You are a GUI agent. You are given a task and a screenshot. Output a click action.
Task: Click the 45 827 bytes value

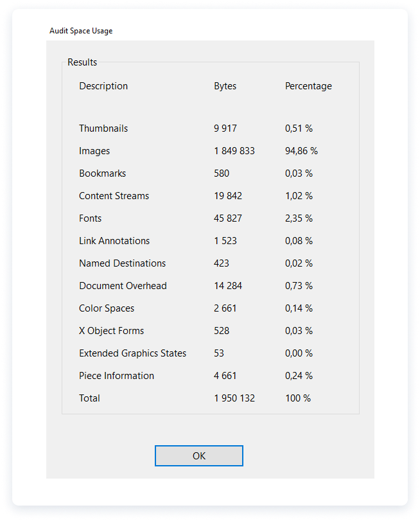coord(228,218)
